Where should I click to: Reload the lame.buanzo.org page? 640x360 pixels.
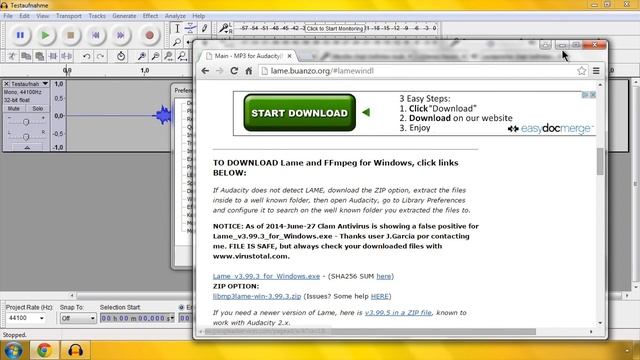[234, 71]
